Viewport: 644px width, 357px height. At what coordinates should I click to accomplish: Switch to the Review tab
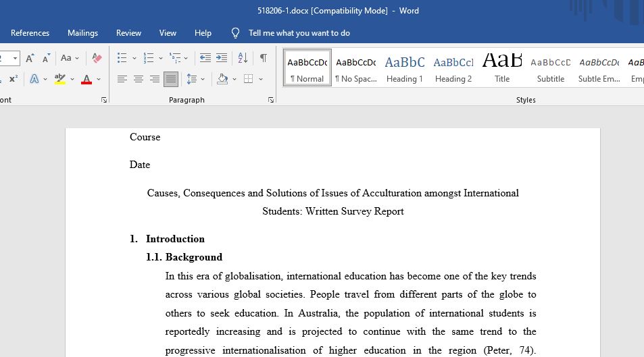[128, 33]
